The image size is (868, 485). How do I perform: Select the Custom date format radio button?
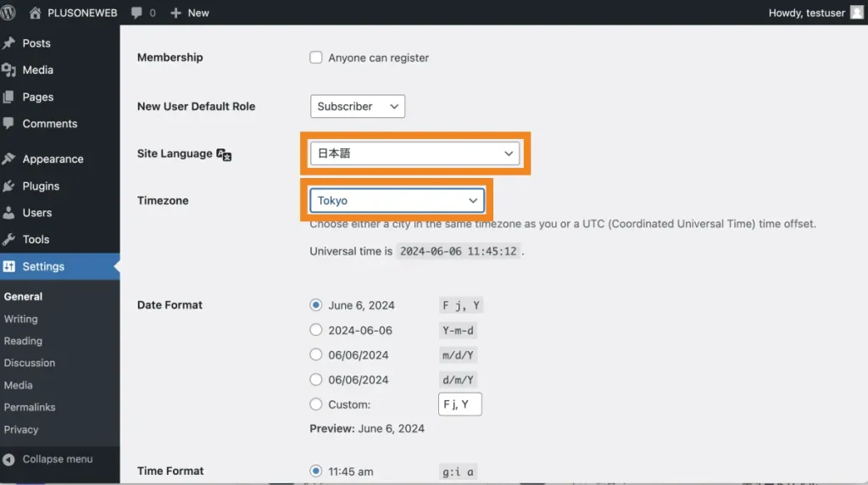coord(316,404)
